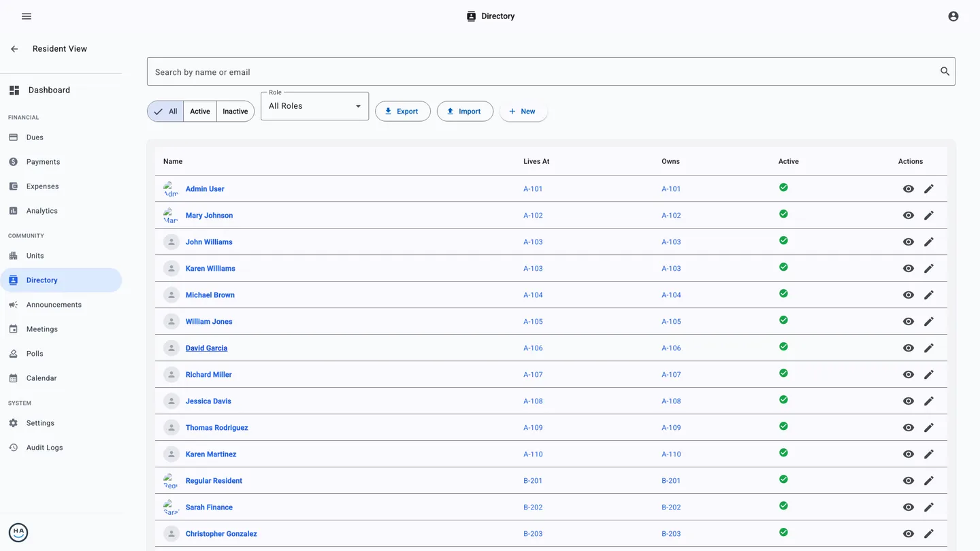
Task: Click Michael Brown's avatar icon
Action: point(171,295)
